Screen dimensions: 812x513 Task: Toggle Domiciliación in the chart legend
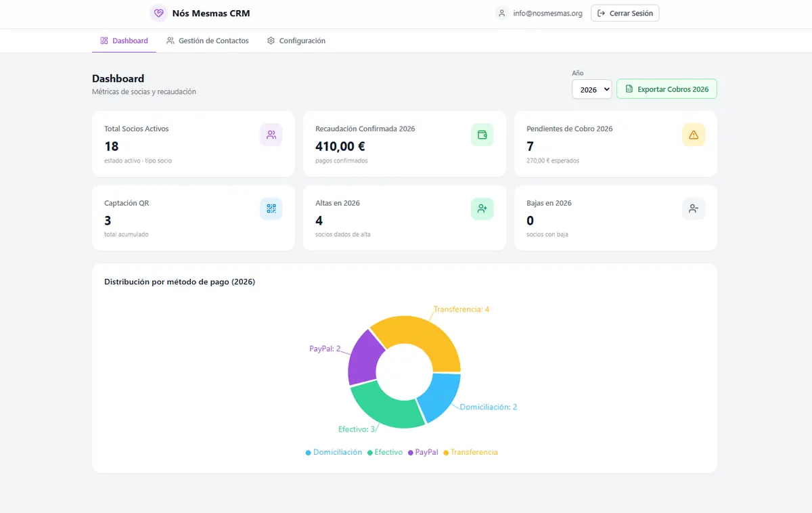pos(334,452)
